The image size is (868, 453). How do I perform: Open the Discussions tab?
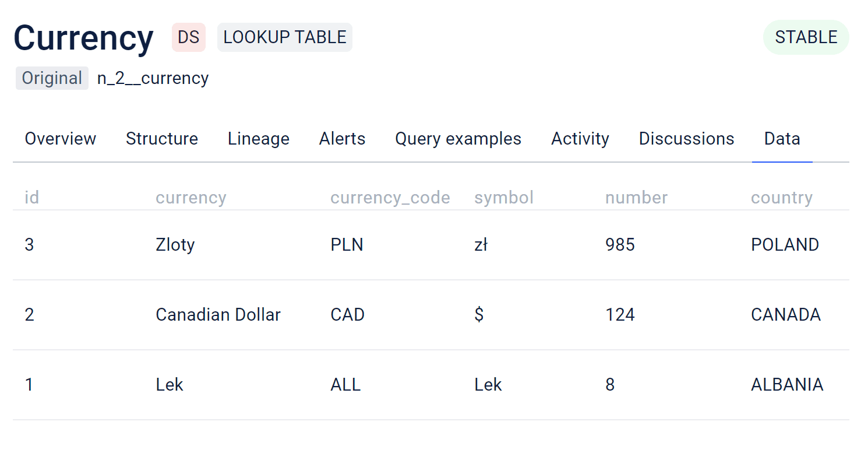[x=686, y=139]
